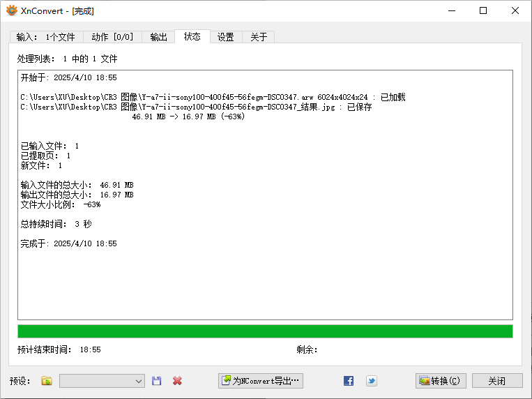532x399 pixels.
Task: Open the preset folder icon
Action: tap(47, 381)
